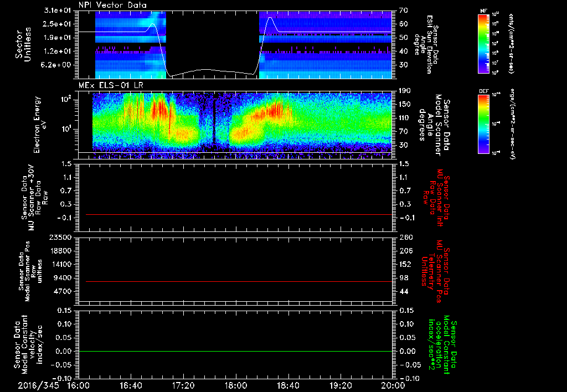Click the 18:00 time axis label
Viewport: 567px width, 392px height.
pos(236,385)
